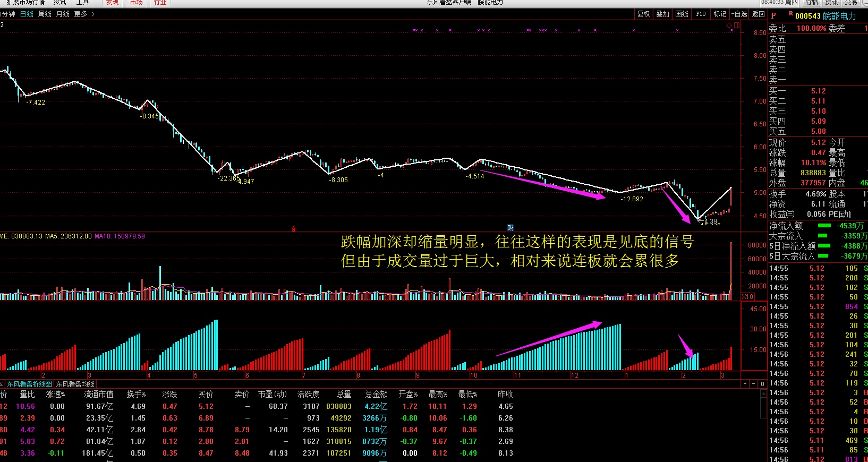Click the X10 volume scale label
Image resolution: width=868 pixels, height=462 pixels.
pos(747,297)
